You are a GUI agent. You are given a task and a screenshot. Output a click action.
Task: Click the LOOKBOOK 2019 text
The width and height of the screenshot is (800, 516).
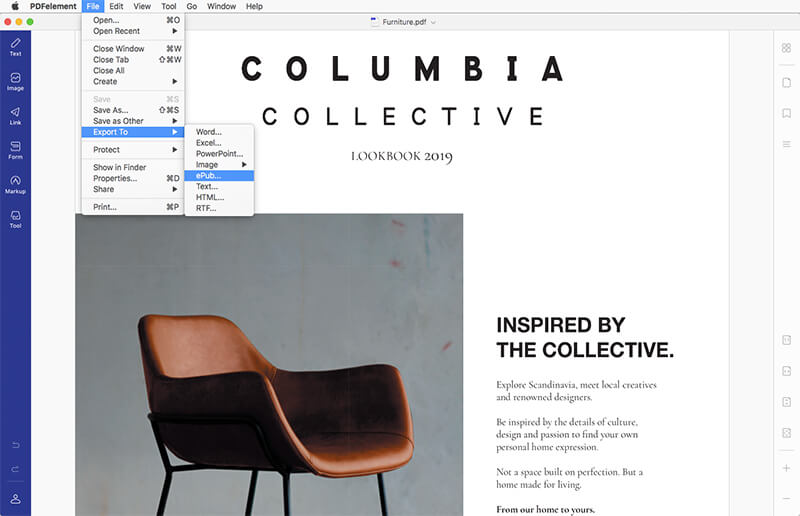(402, 156)
